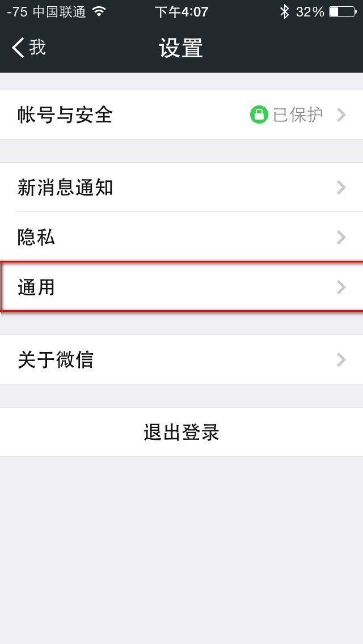Tap the battery indicator icon
363x644 pixels.
(343, 12)
